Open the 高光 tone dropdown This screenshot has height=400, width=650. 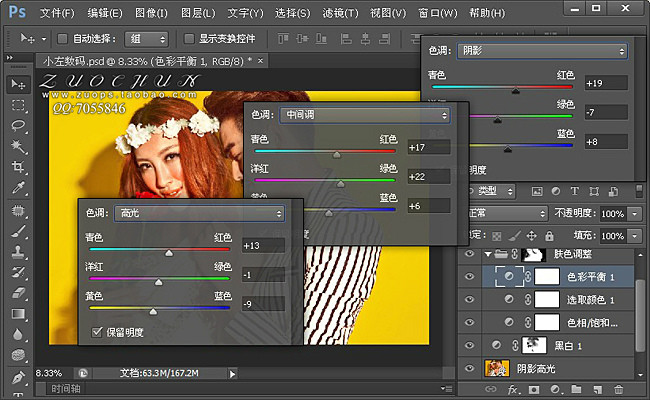pyautogui.click(x=199, y=213)
